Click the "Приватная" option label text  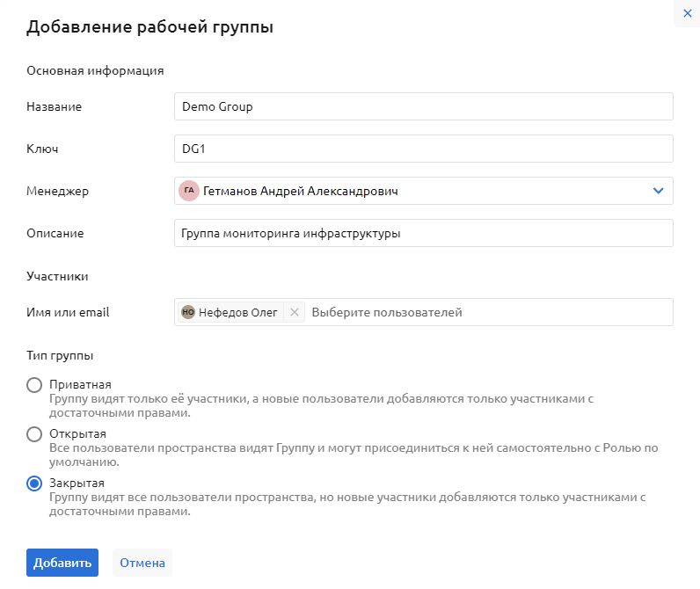(80, 385)
